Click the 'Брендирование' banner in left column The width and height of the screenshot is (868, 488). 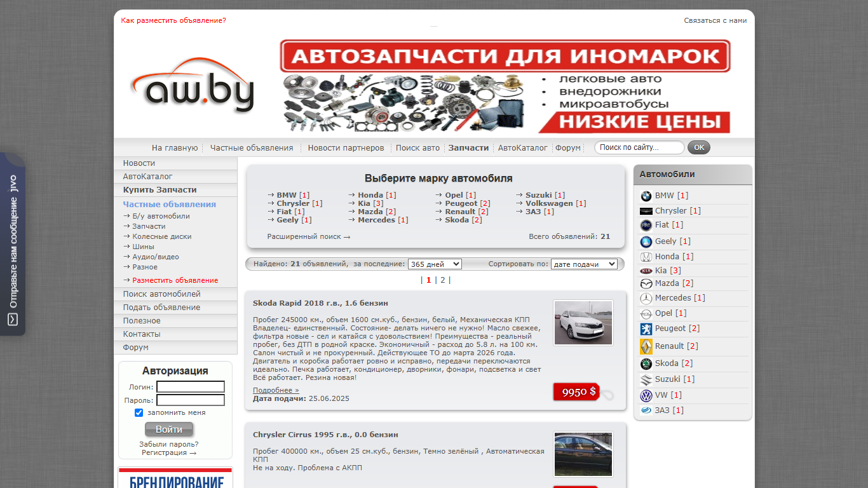point(175,478)
